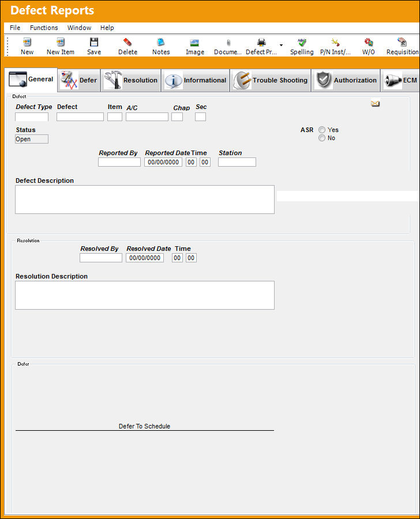Open the Documents paperclip icon
420x519 pixels.
point(228,42)
